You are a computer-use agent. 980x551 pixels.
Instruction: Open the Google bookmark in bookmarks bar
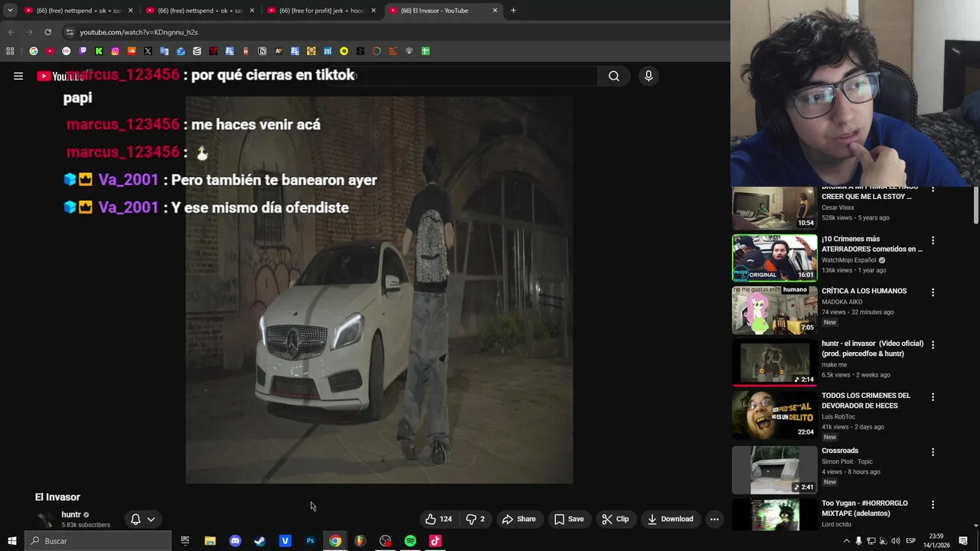coord(34,51)
